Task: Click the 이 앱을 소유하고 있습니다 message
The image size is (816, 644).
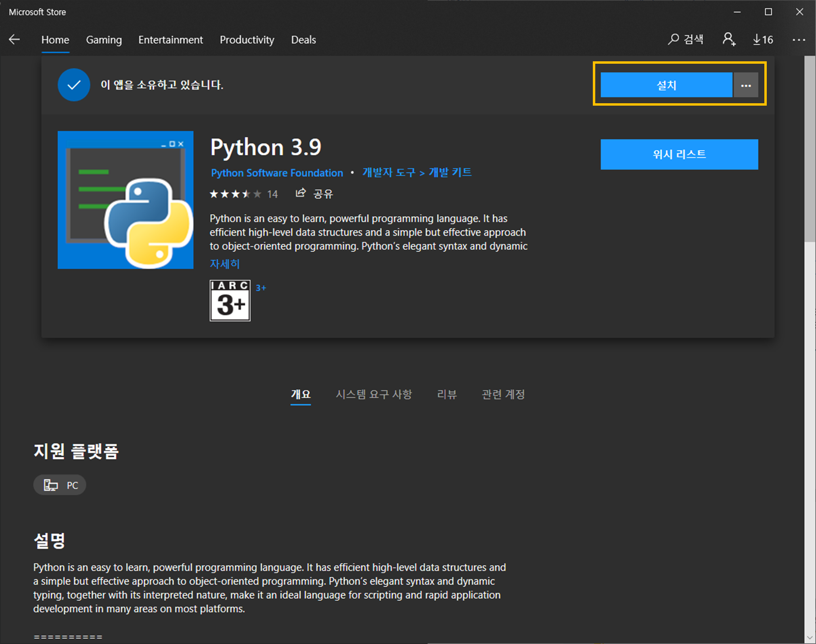Action: [x=162, y=85]
